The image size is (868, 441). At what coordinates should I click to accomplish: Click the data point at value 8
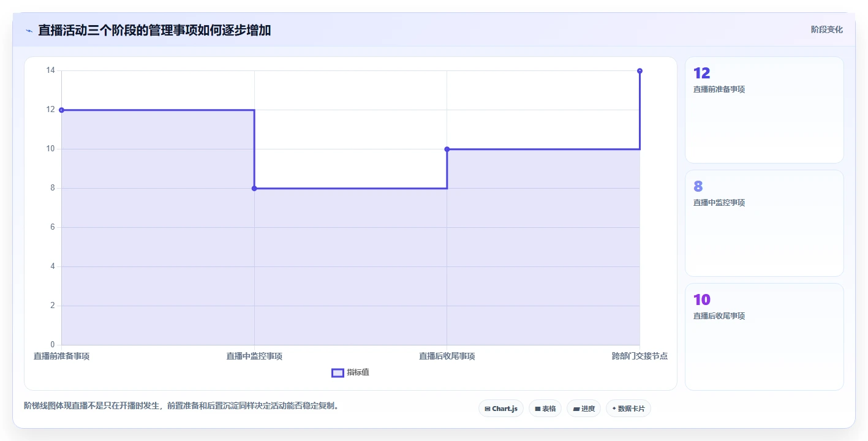pyautogui.click(x=254, y=189)
